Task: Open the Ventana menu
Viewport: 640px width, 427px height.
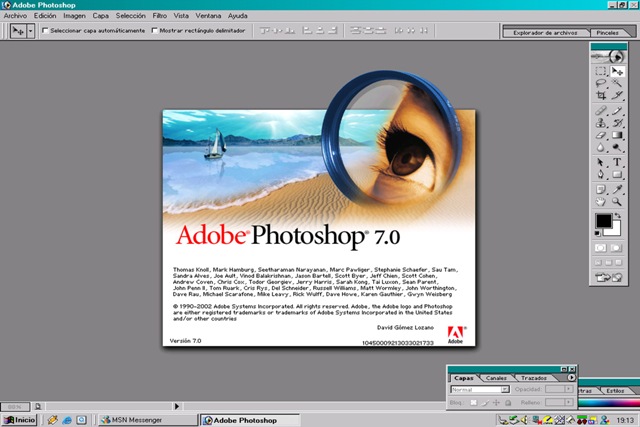Action: [x=208, y=16]
